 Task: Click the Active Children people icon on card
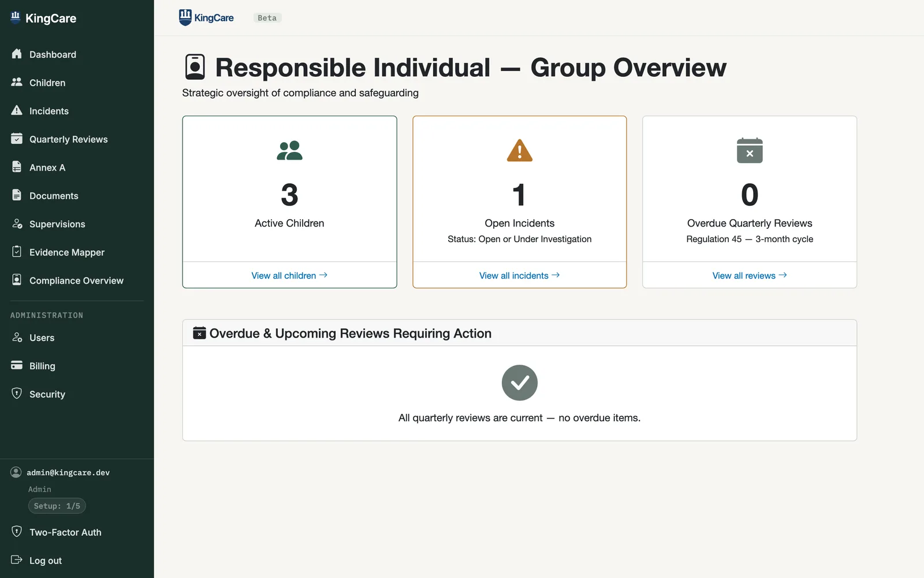click(289, 151)
